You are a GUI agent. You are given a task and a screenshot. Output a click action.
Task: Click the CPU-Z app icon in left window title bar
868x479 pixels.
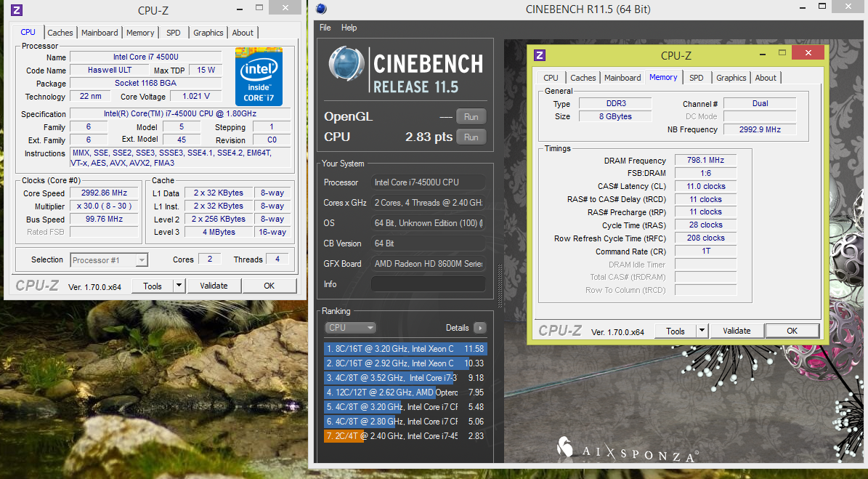17,9
